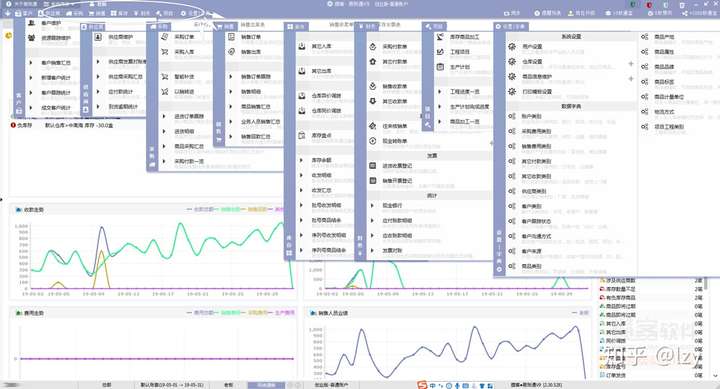This screenshot has width=720, height=389.
Task: Click the 负库存 warning row
Action: 62,125
